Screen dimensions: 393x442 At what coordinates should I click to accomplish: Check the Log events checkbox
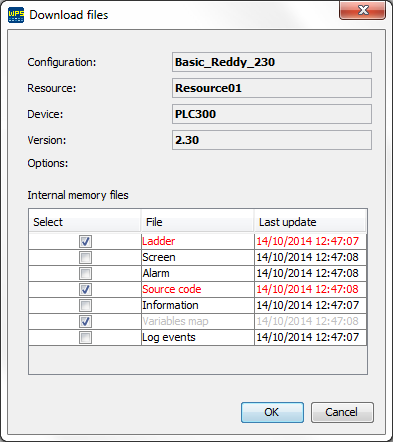(x=85, y=337)
